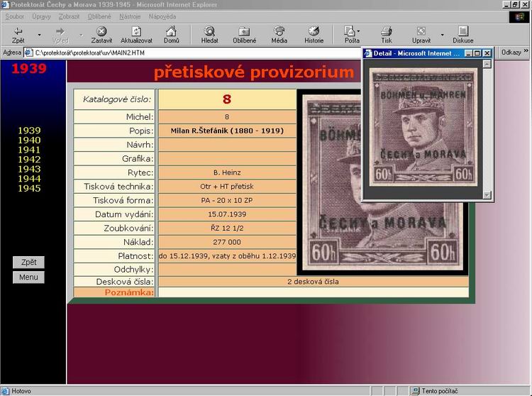This screenshot has height=396, width=532.
Task: Select year 1943 in the sidebar
Action: click(29, 169)
